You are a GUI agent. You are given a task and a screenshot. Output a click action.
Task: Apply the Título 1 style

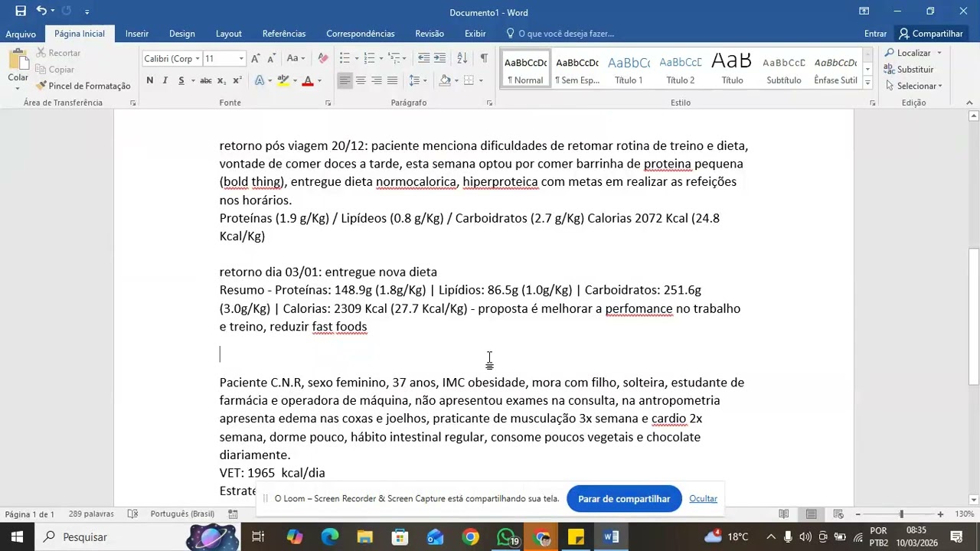tap(629, 69)
